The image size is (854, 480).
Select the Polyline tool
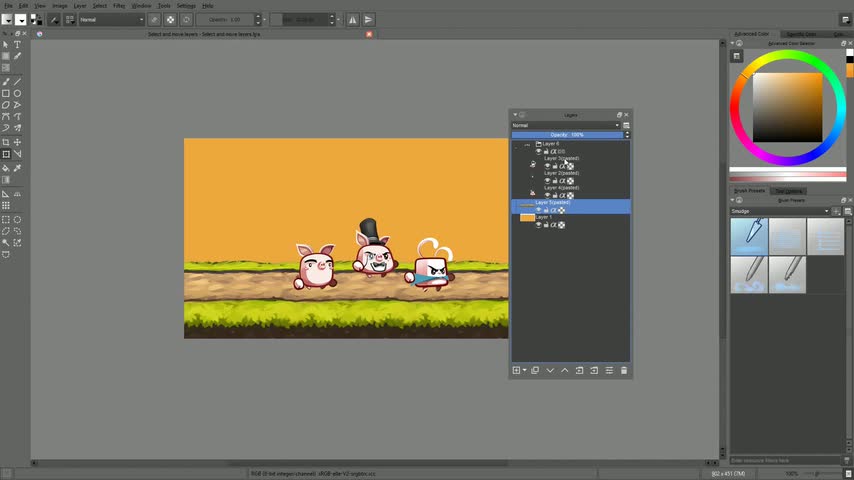pyautogui.click(x=17, y=105)
